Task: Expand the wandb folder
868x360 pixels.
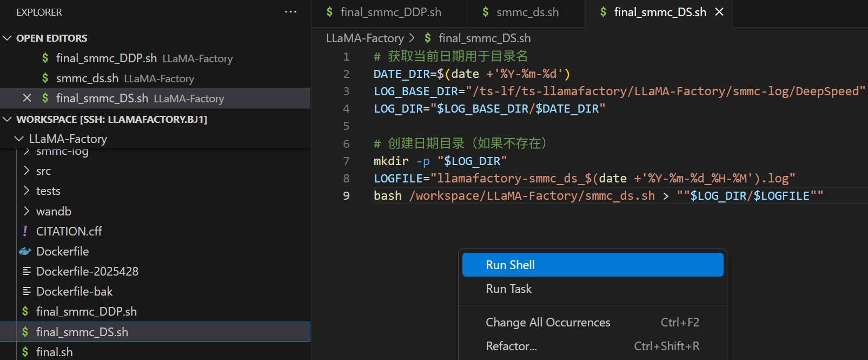Action: click(26, 211)
